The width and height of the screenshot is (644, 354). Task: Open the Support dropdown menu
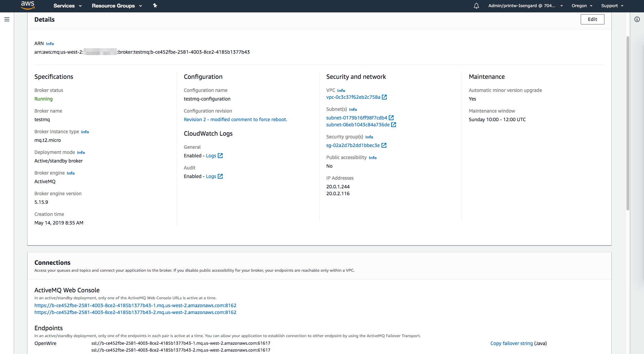coord(612,6)
